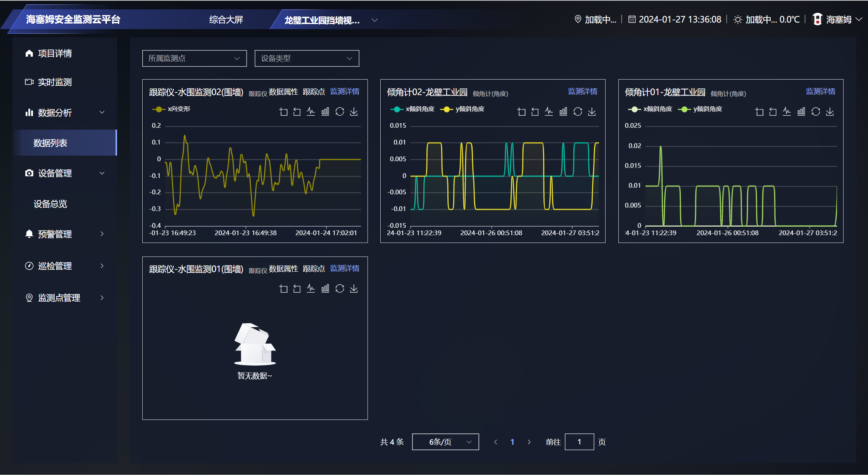
Task: Switch 倾角计01 chart to line view
Action: pyautogui.click(x=787, y=112)
